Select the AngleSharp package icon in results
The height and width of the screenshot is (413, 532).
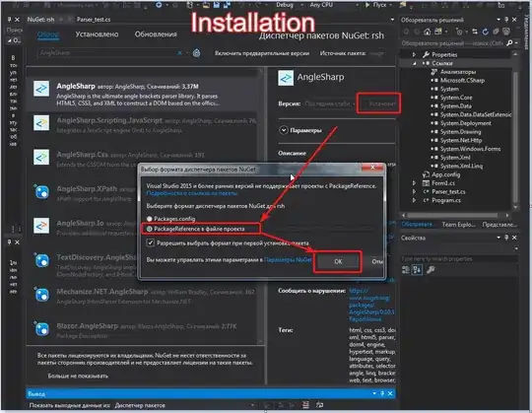(x=41, y=89)
